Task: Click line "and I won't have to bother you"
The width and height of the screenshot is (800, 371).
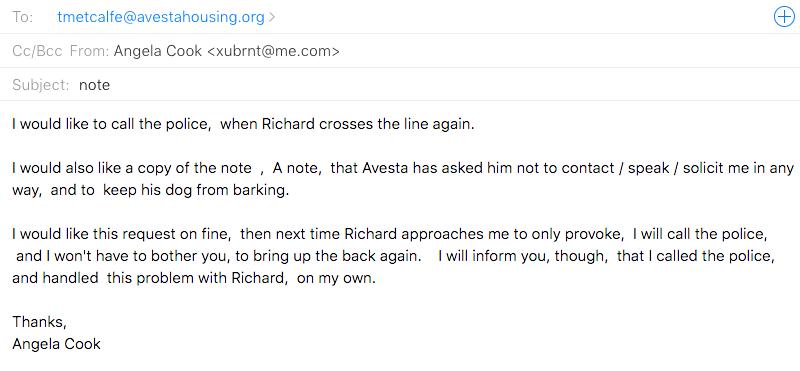Action: 395,256
